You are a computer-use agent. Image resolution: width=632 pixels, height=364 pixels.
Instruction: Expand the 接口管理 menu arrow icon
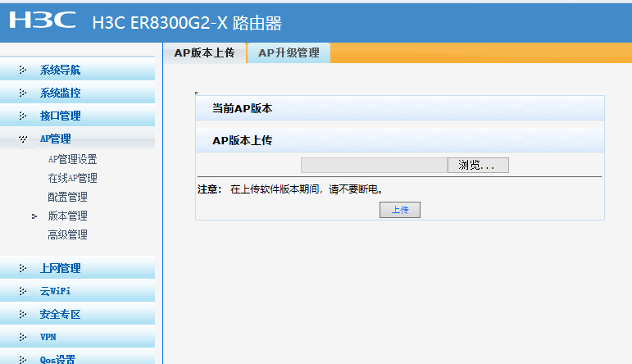[x=23, y=116]
